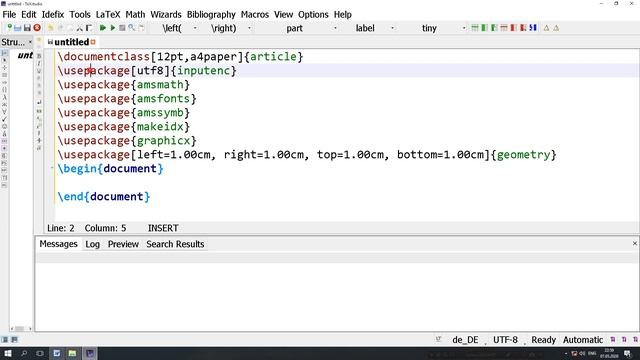This screenshot has height=360, width=640.
Task: Compile with the single green arrow icon
Action: [x=113, y=28]
